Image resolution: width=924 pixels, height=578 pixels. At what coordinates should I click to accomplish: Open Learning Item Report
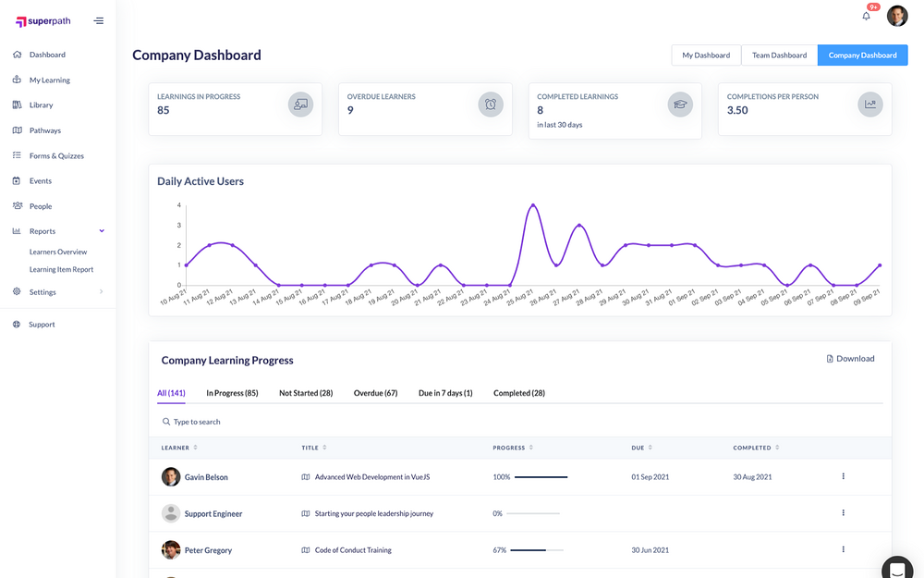click(61, 269)
